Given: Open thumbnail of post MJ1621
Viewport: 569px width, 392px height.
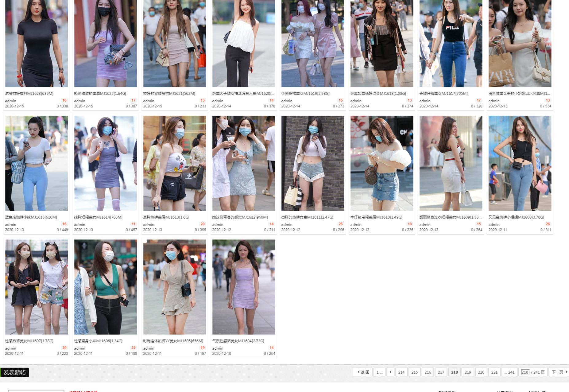Looking at the screenshot, I should pyautogui.click(x=175, y=43).
